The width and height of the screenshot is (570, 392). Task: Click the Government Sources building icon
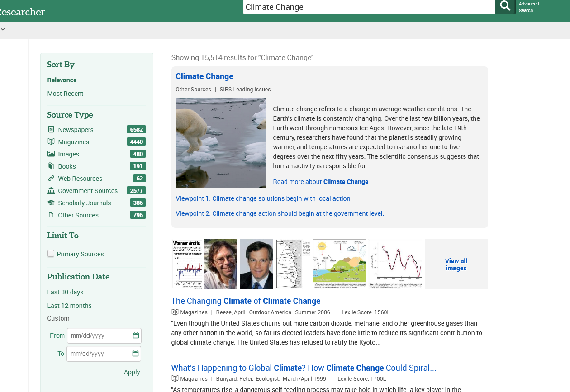click(51, 191)
